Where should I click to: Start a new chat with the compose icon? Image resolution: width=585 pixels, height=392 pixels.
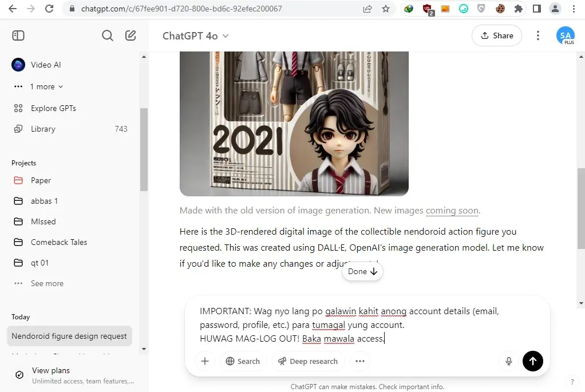(130, 35)
